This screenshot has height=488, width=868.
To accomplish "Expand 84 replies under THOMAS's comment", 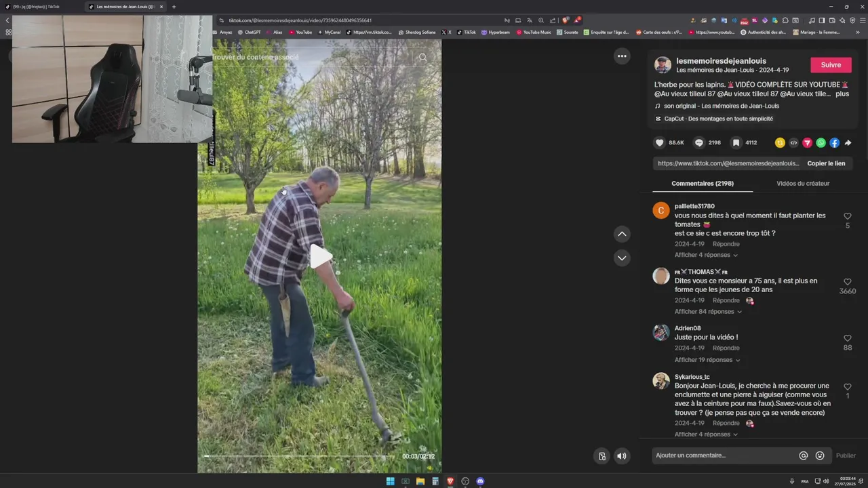I will tap(708, 312).
